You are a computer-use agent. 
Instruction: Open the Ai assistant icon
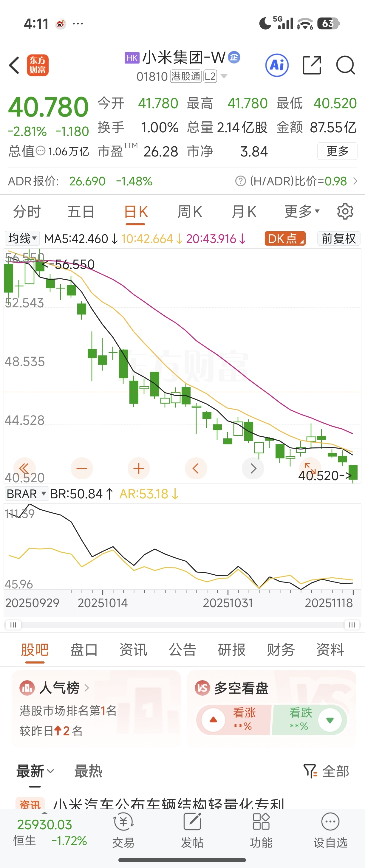pyautogui.click(x=277, y=65)
